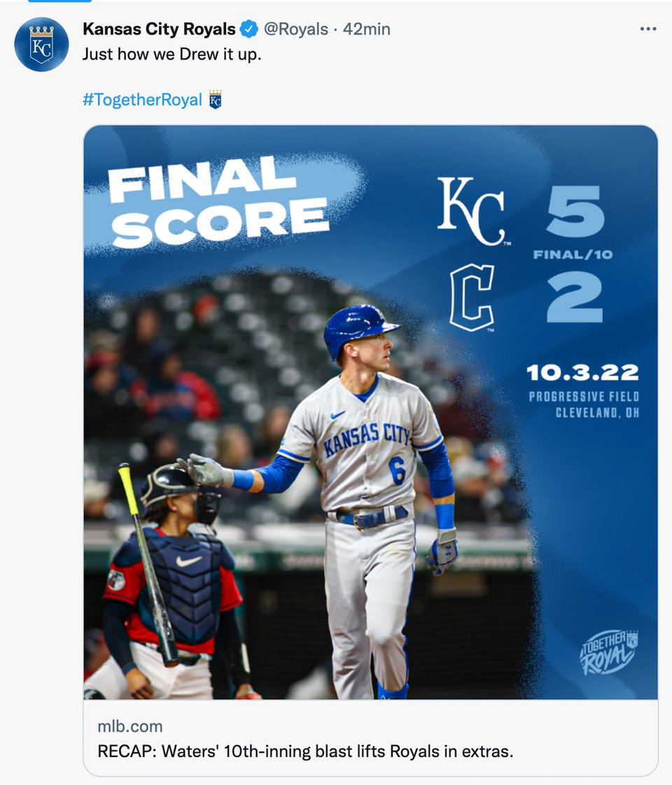
Task: Click the Cleveland C logo in graphic
Action: (x=472, y=298)
